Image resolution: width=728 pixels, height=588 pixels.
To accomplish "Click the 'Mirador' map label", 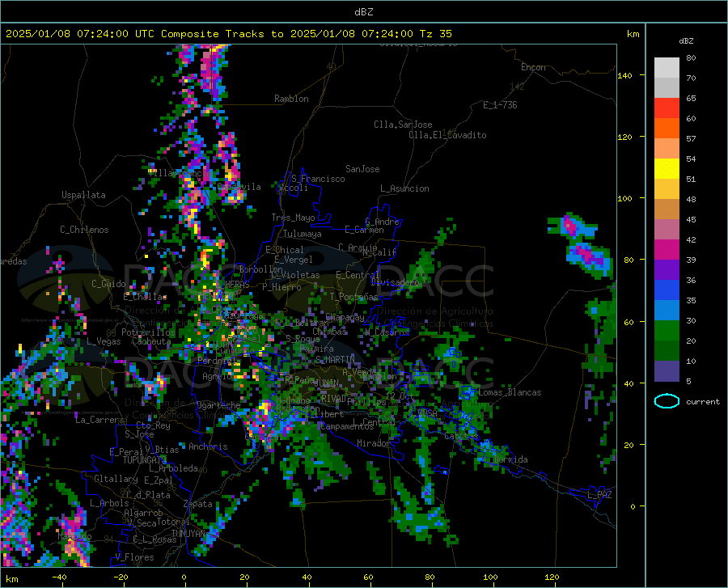I will (x=373, y=443).
